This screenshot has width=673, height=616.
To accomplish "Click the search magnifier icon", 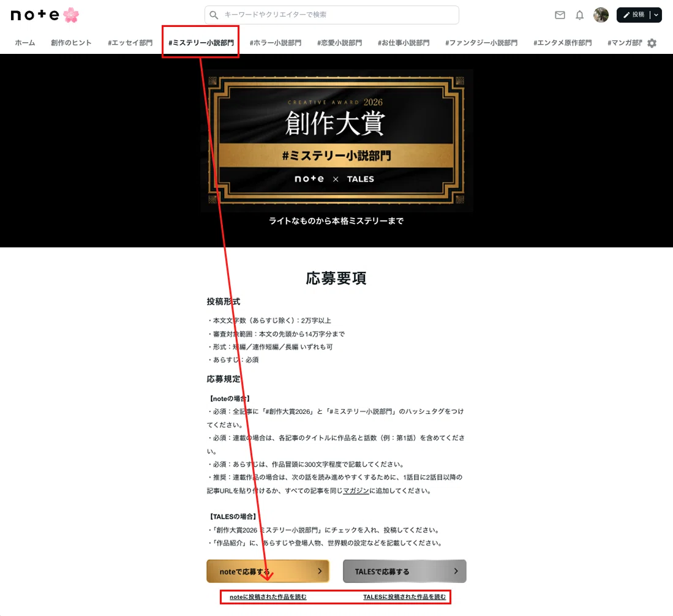I will coord(214,15).
